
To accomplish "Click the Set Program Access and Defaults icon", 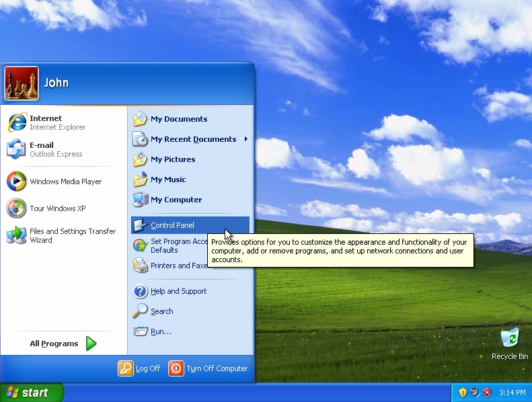I will pyautogui.click(x=140, y=245).
